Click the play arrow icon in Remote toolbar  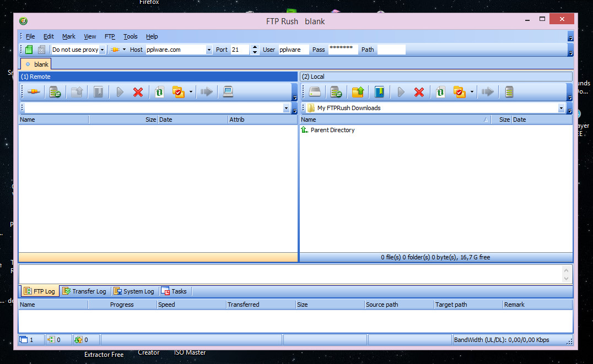pos(120,92)
